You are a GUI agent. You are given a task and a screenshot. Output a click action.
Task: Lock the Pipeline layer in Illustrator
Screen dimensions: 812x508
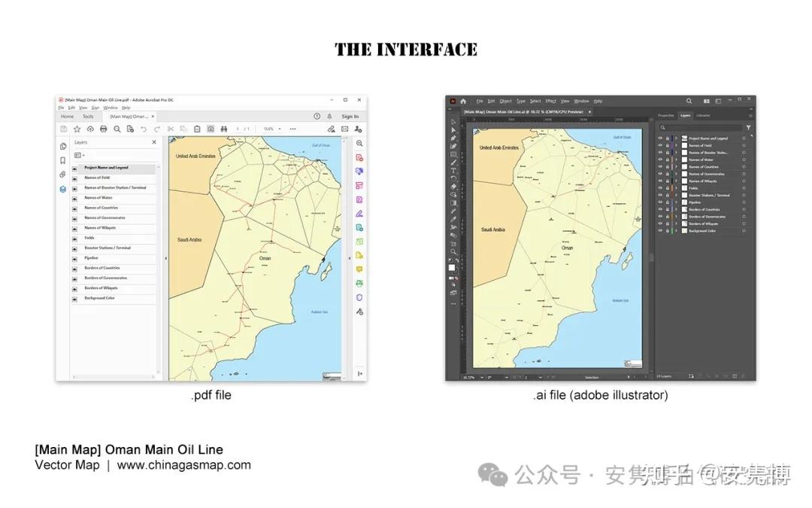pyautogui.click(x=667, y=202)
